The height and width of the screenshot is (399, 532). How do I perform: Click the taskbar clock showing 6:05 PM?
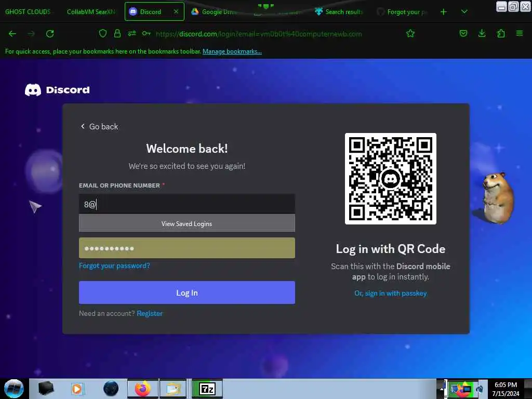coord(506,389)
